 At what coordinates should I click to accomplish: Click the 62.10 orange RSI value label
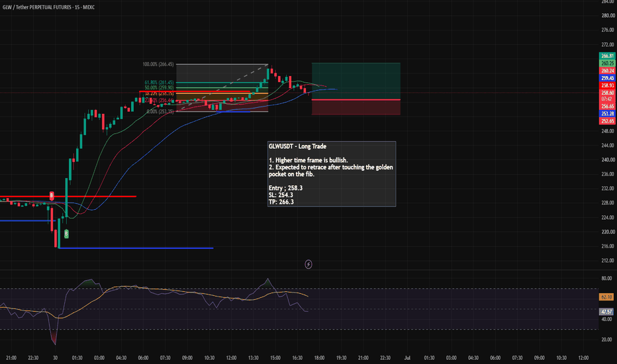(x=606, y=297)
